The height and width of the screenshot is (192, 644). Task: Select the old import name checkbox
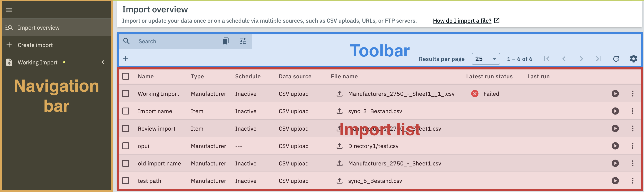point(126,163)
